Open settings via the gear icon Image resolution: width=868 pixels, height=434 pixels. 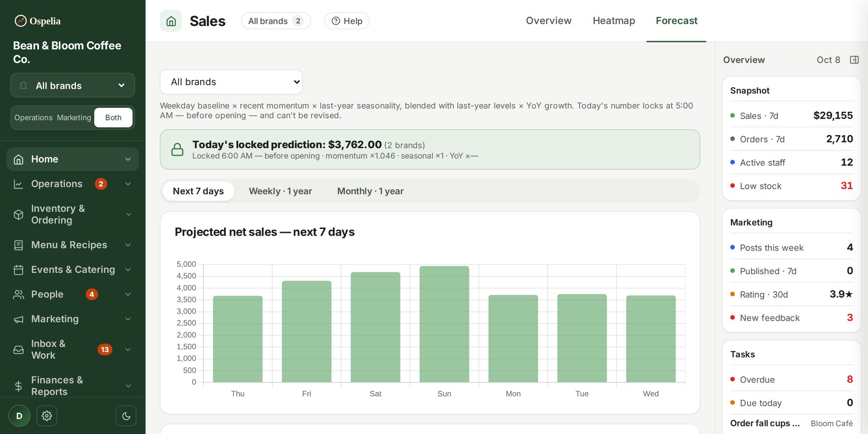(x=47, y=416)
